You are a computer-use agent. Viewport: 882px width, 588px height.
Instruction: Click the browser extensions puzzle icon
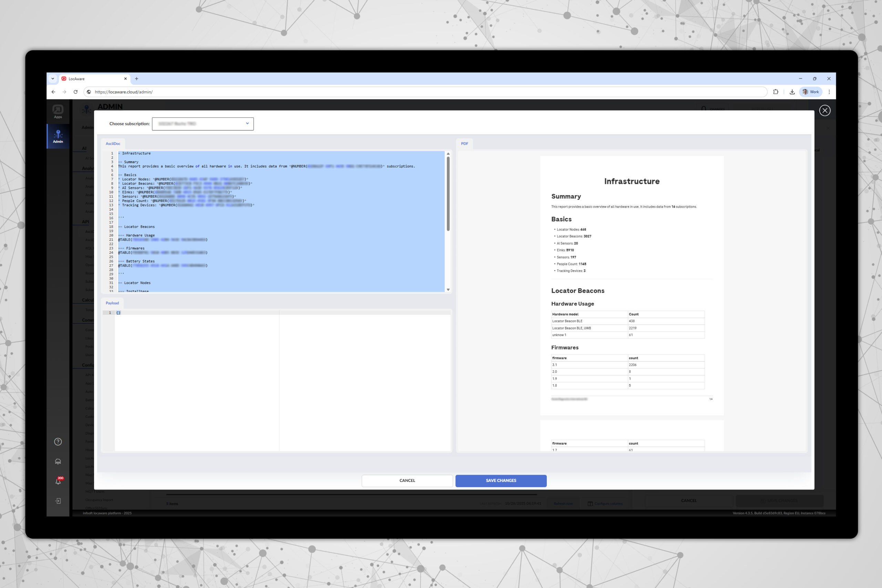(776, 92)
